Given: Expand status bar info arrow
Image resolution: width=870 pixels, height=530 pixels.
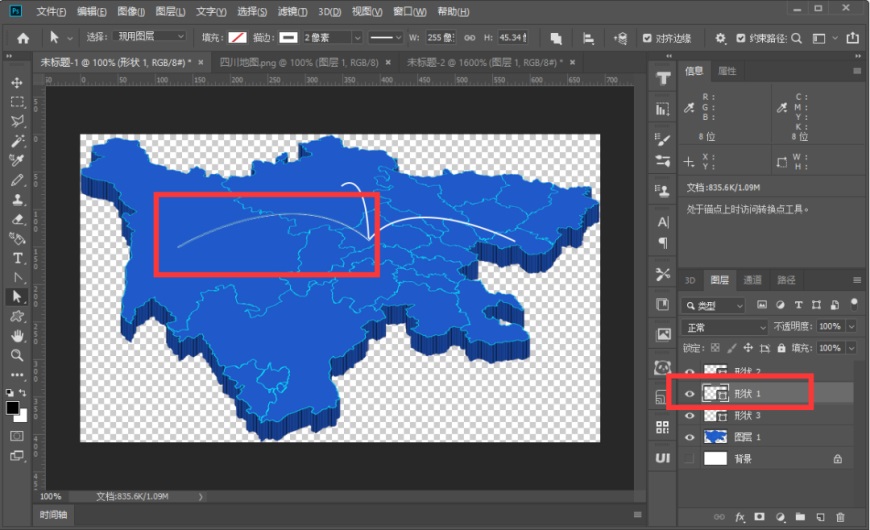Looking at the screenshot, I should pos(200,497).
